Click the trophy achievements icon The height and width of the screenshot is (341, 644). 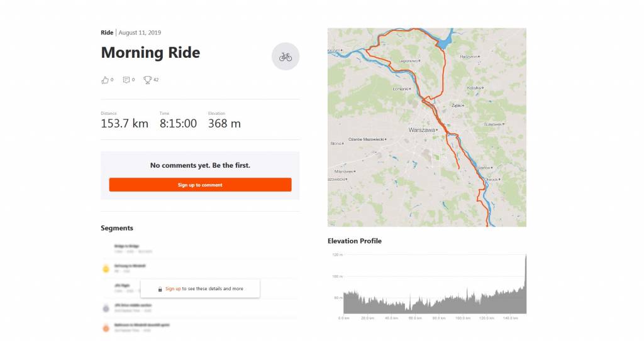point(147,80)
